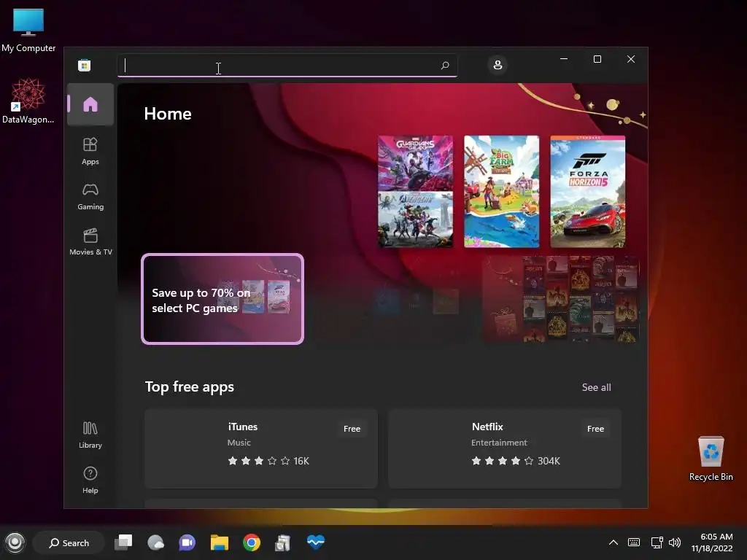Open the Apps section in sidebar
747x560 pixels.
(x=90, y=151)
